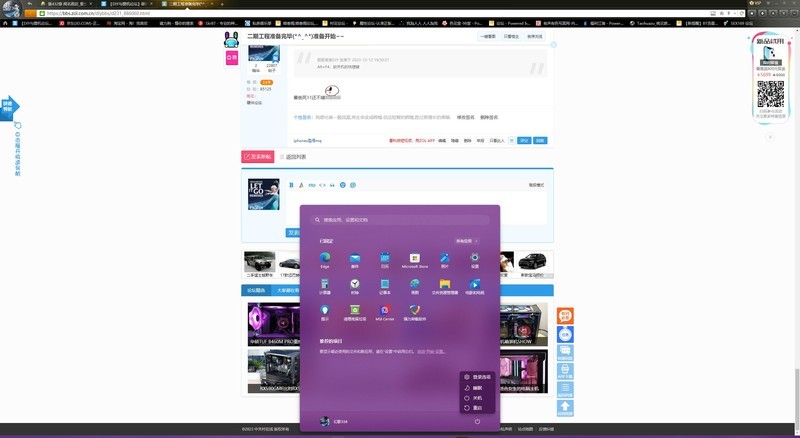Click the return to list link
Screen dimensions: 800x438
(x=293, y=157)
